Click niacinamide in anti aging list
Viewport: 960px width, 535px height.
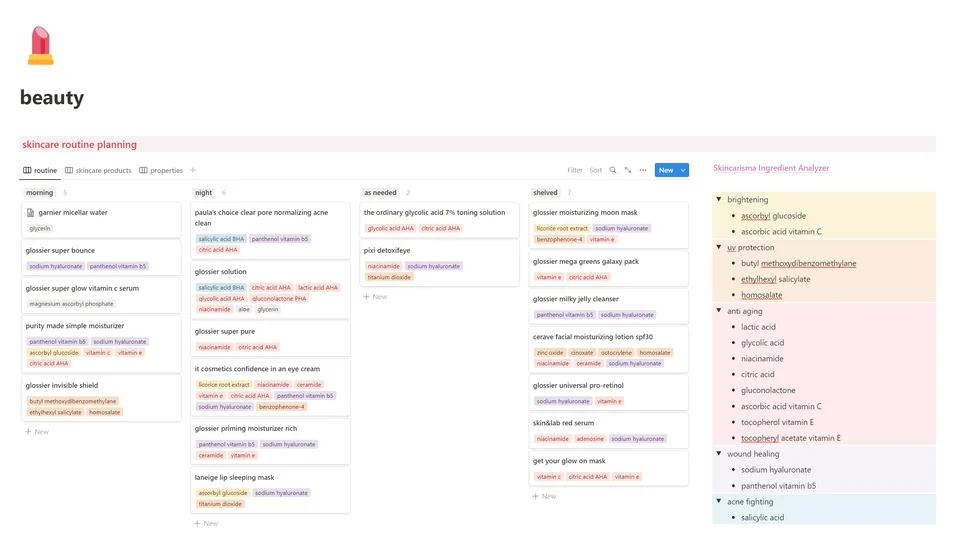click(x=762, y=358)
